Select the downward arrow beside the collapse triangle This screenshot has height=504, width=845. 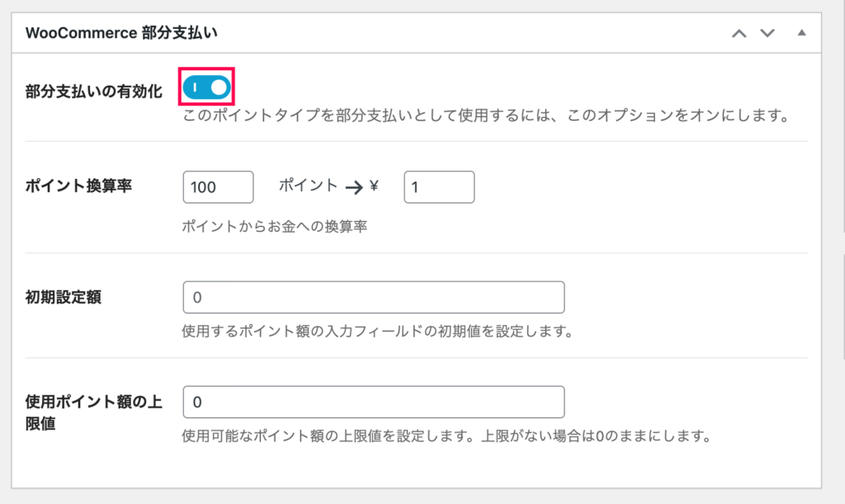coord(768,33)
